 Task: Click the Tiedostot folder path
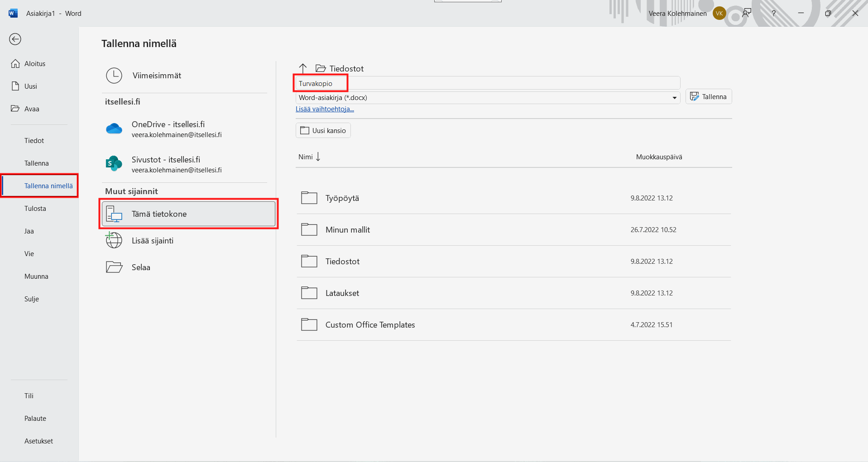pos(340,69)
